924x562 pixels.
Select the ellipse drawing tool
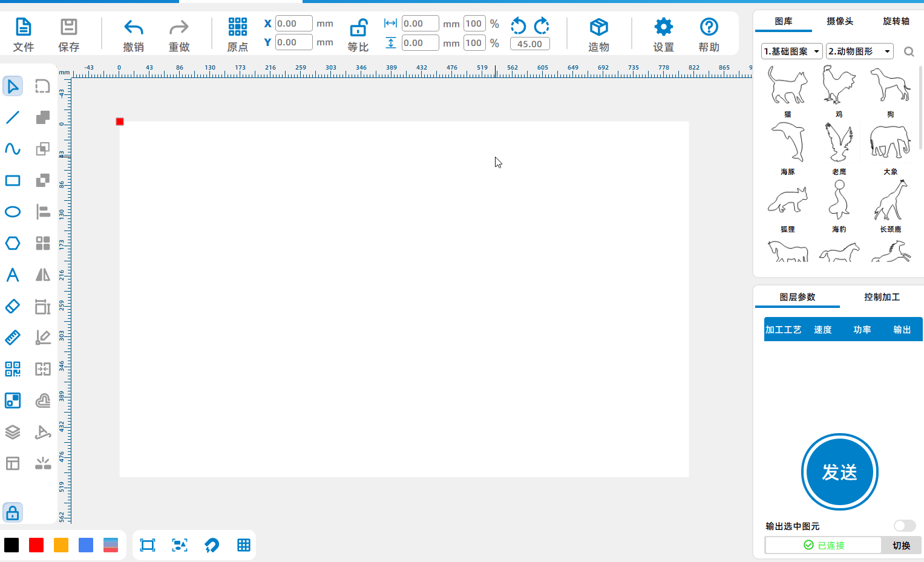tap(13, 212)
